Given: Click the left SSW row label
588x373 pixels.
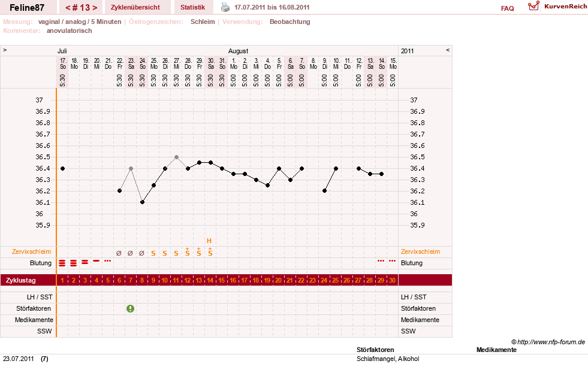Looking at the screenshot, I should pos(44,331).
